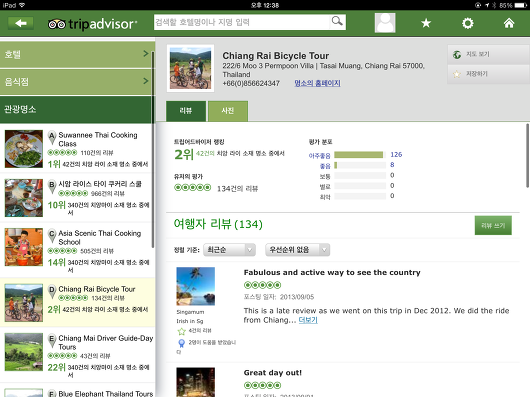Go to home icon

tap(509, 23)
